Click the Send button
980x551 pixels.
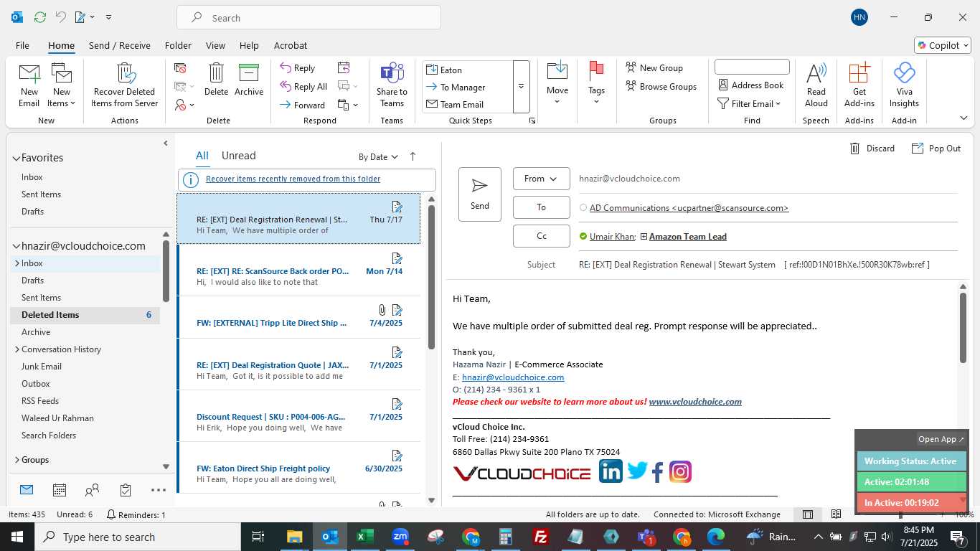click(480, 194)
